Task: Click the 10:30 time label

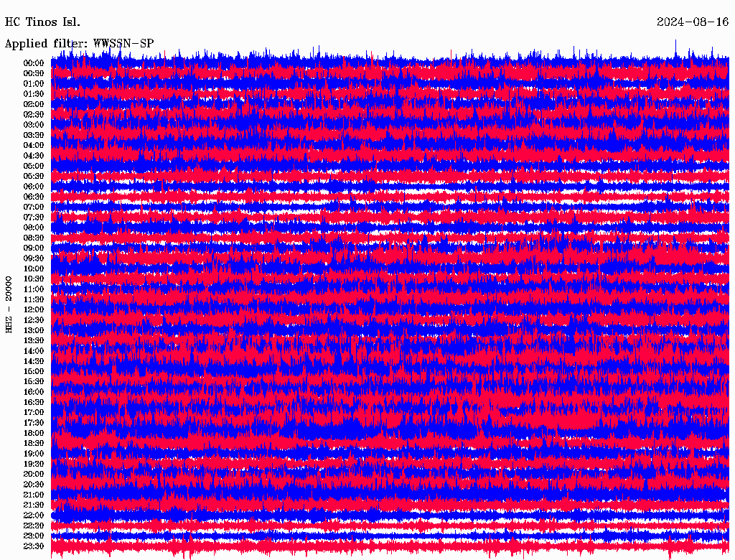Action: tap(34, 279)
